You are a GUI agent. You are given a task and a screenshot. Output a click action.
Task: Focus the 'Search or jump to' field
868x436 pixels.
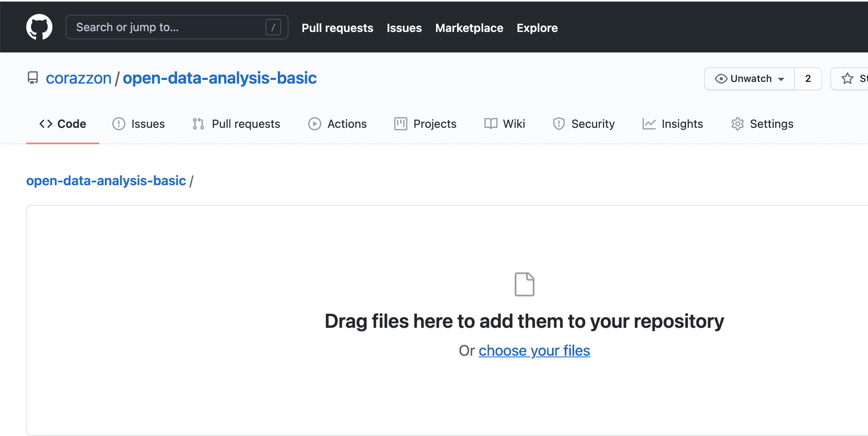pyautogui.click(x=168, y=27)
